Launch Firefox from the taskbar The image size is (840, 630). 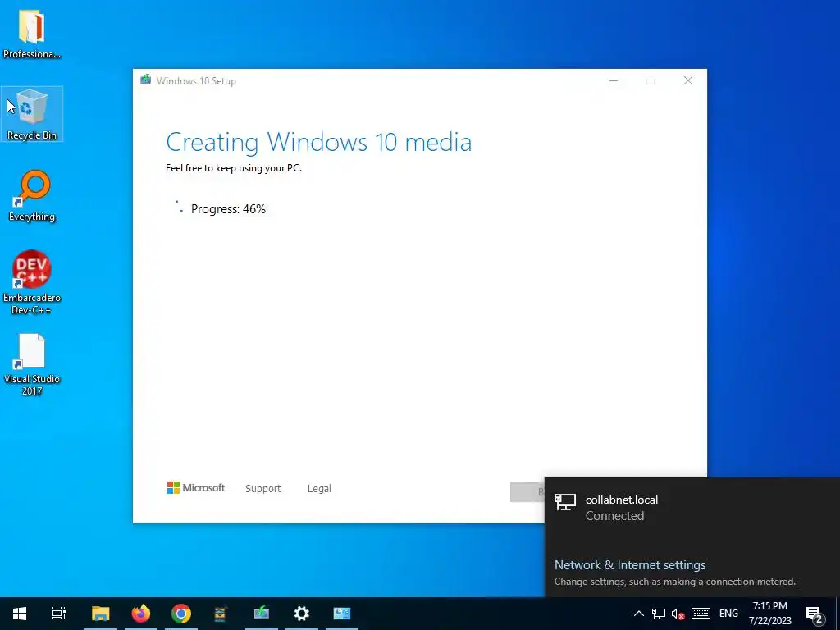tap(141, 614)
